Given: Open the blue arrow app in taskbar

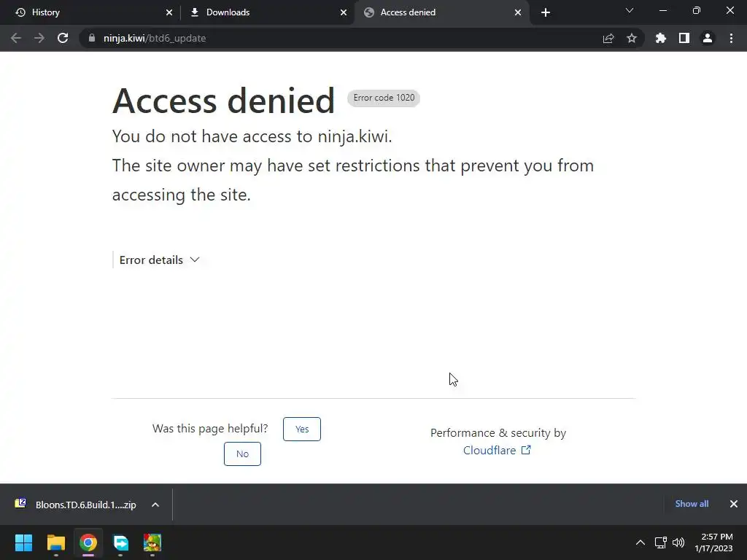Looking at the screenshot, I should pos(120,542).
